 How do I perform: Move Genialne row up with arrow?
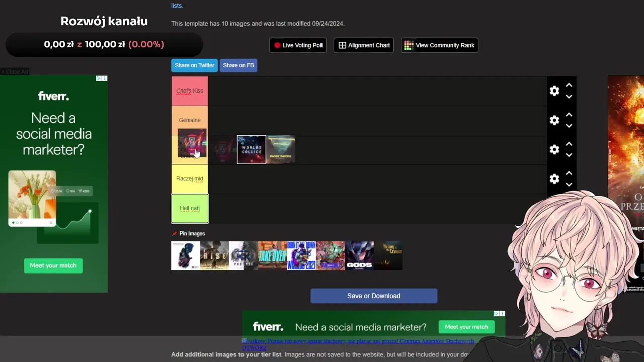click(x=569, y=115)
